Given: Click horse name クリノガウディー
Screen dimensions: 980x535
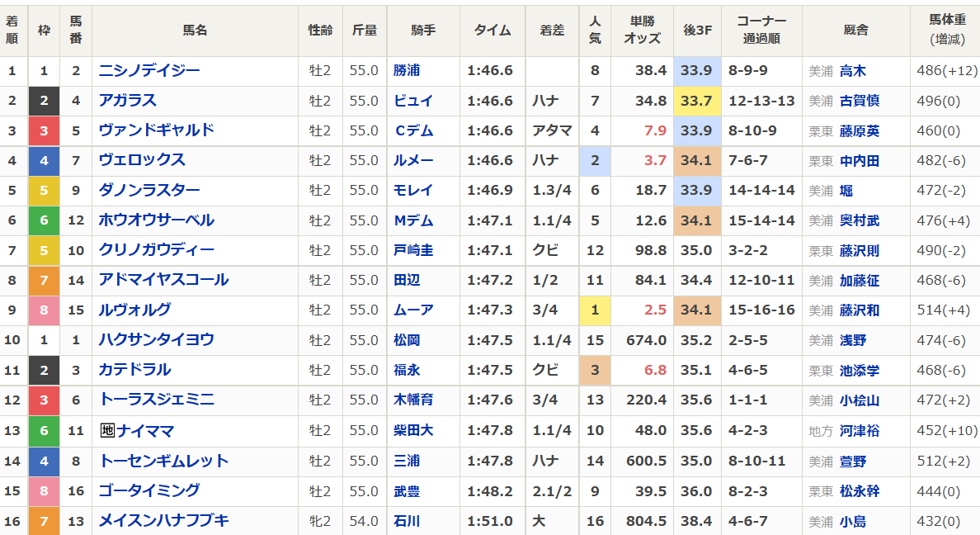Looking at the screenshot, I should click(x=156, y=250).
